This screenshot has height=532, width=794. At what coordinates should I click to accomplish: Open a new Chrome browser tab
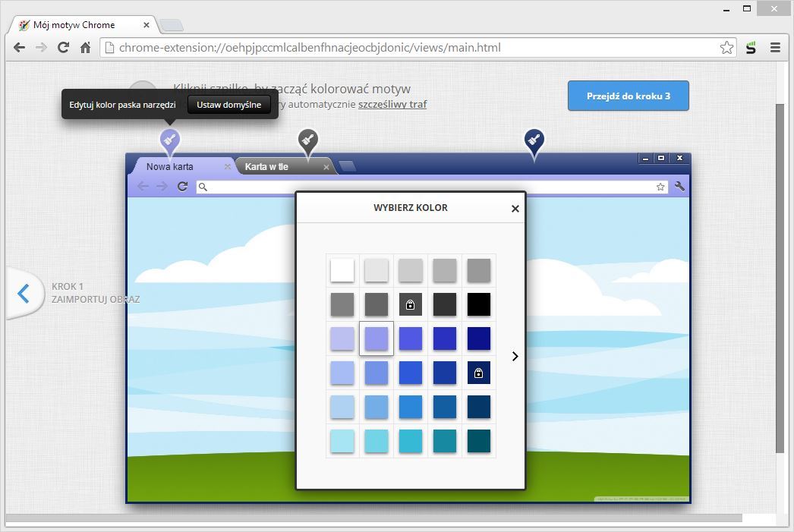(171, 25)
